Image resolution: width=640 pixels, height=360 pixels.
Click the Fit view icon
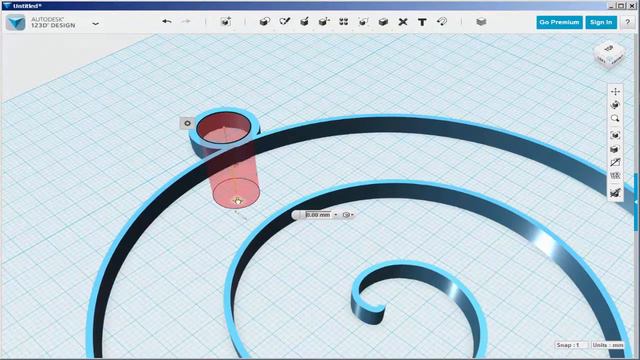[x=616, y=135]
